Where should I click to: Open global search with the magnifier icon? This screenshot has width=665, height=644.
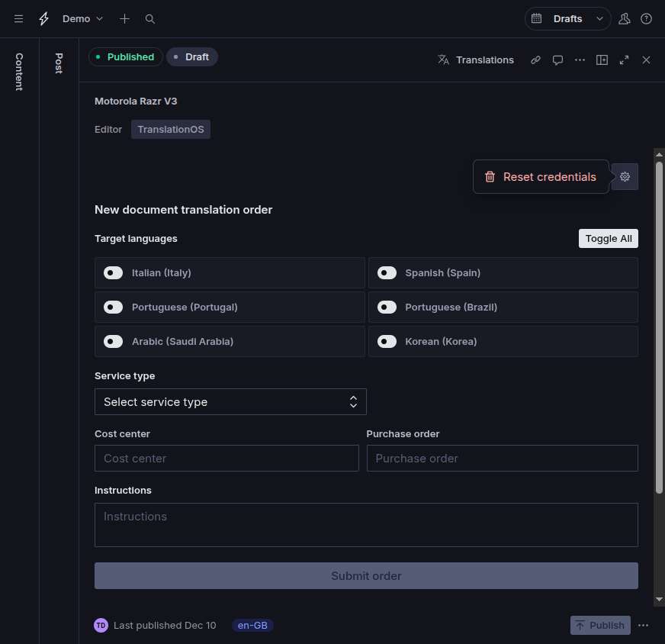pyautogui.click(x=149, y=18)
